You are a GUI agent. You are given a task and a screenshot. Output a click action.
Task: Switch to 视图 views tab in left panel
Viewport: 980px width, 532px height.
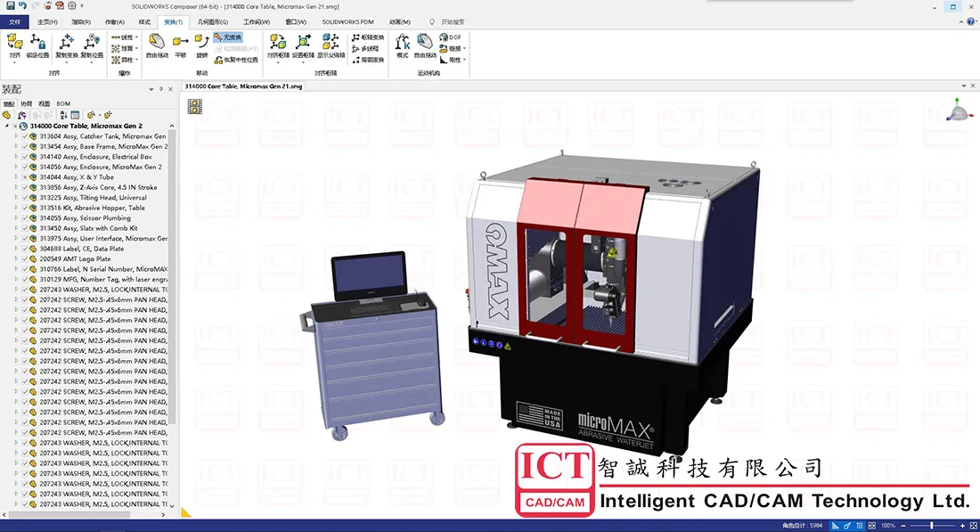pyautogui.click(x=44, y=103)
